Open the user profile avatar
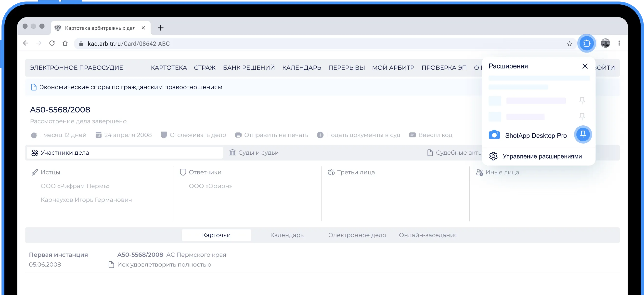644x295 pixels. pyautogui.click(x=605, y=43)
